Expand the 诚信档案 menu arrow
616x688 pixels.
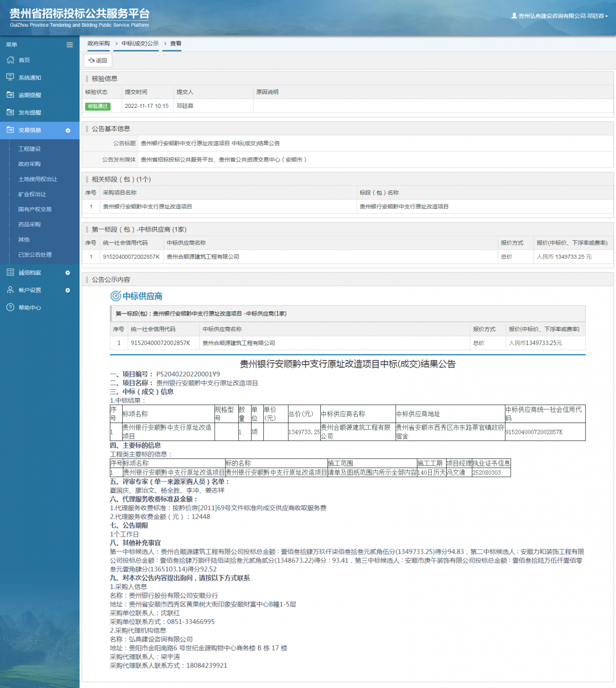pyautogui.click(x=68, y=273)
